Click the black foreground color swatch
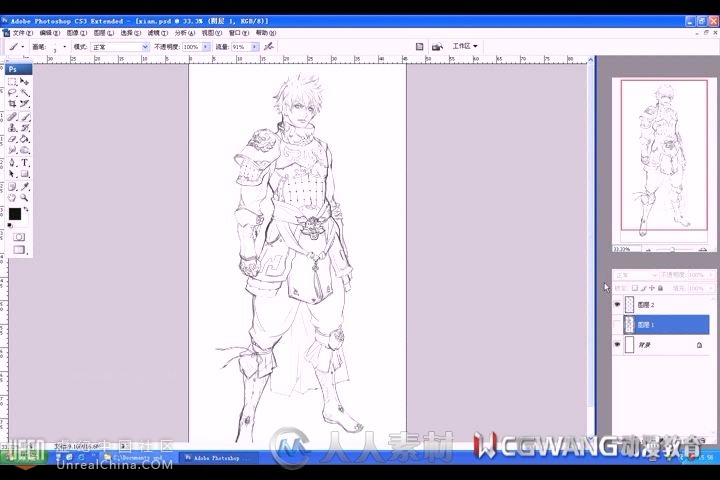The image size is (720, 480). pyautogui.click(x=15, y=214)
